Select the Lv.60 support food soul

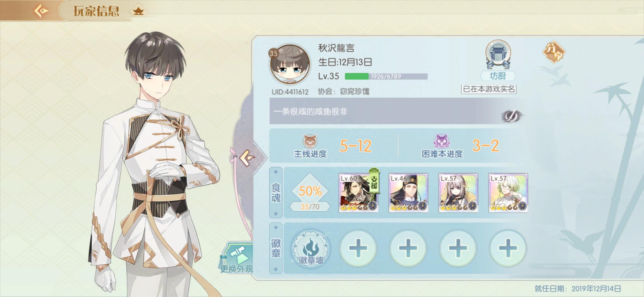pyautogui.click(x=358, y=193)
